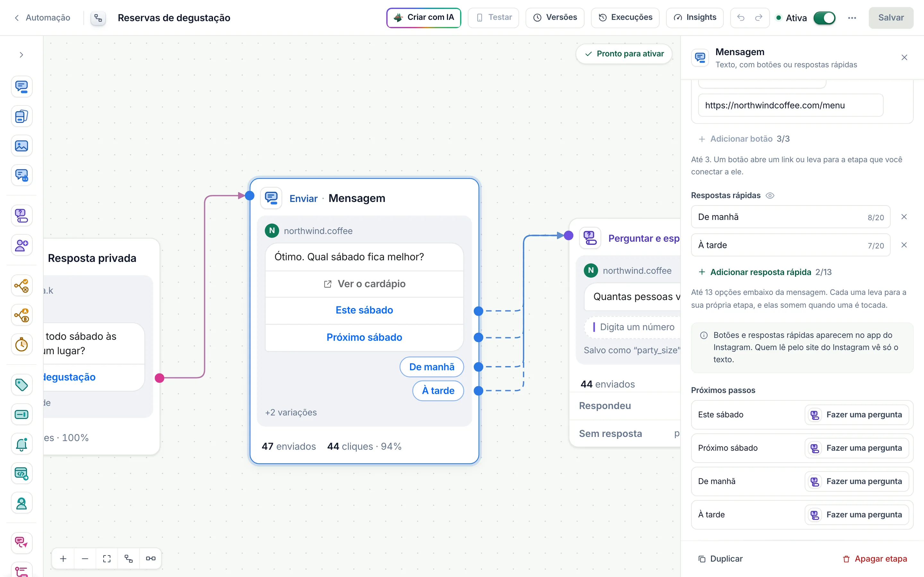Open next step dropdown for À tarde
Viewport: 924px width, 577px height.
pos(856,514)
